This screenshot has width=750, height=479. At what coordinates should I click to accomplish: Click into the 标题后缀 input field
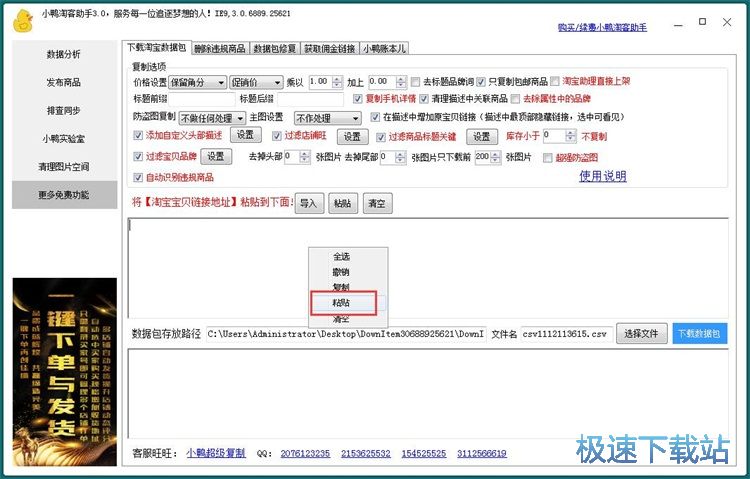[x=310, y=99]
